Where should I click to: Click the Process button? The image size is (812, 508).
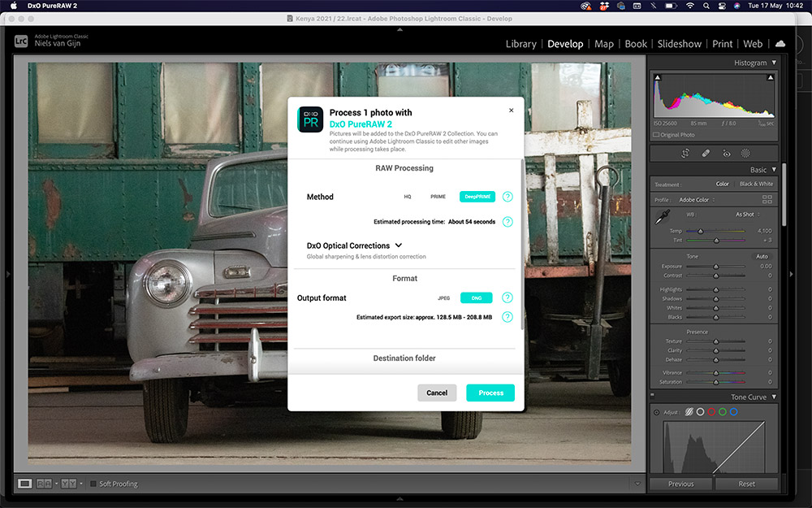coord(490,393)
